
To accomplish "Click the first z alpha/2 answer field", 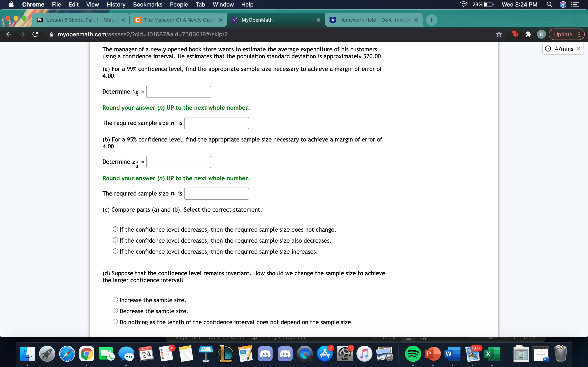I will [x=178, y=92].
